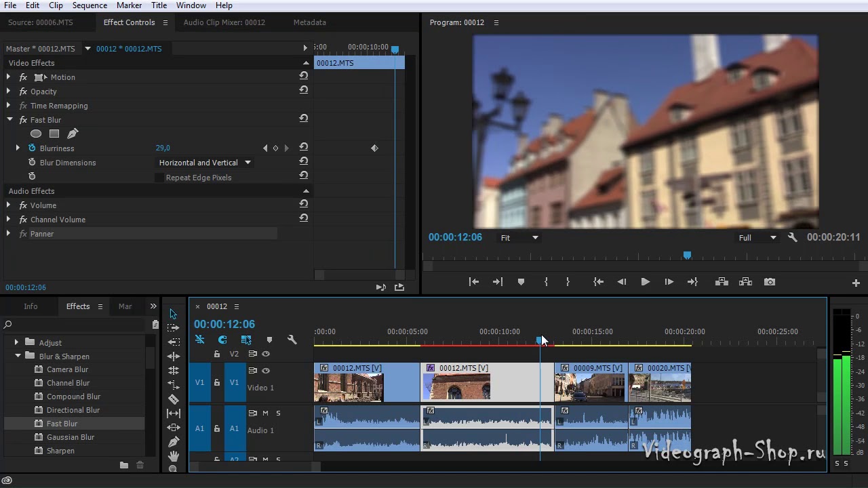Mark Out point in Program monitor
This screenshot has height=488, width=868.
tap(568, 282)
